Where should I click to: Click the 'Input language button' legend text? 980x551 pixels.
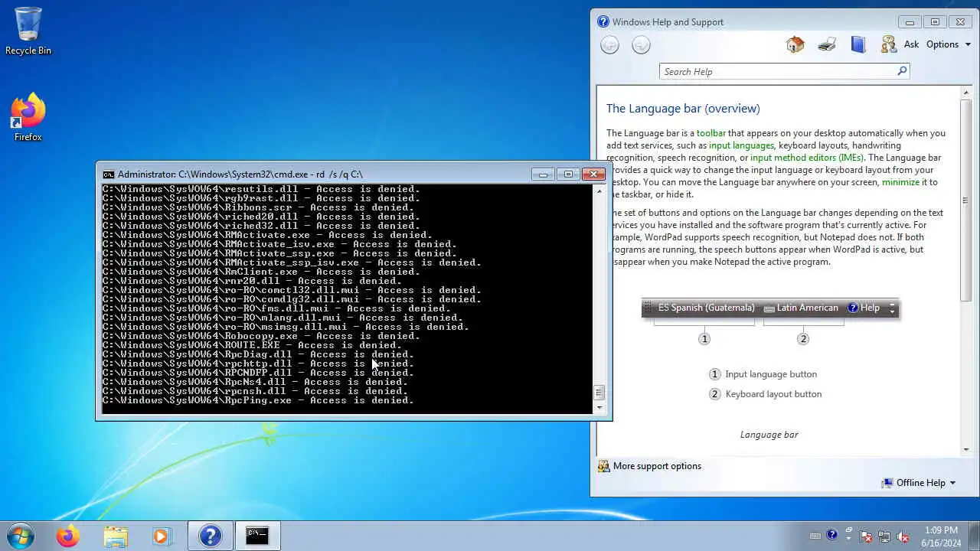click(771, 374)
